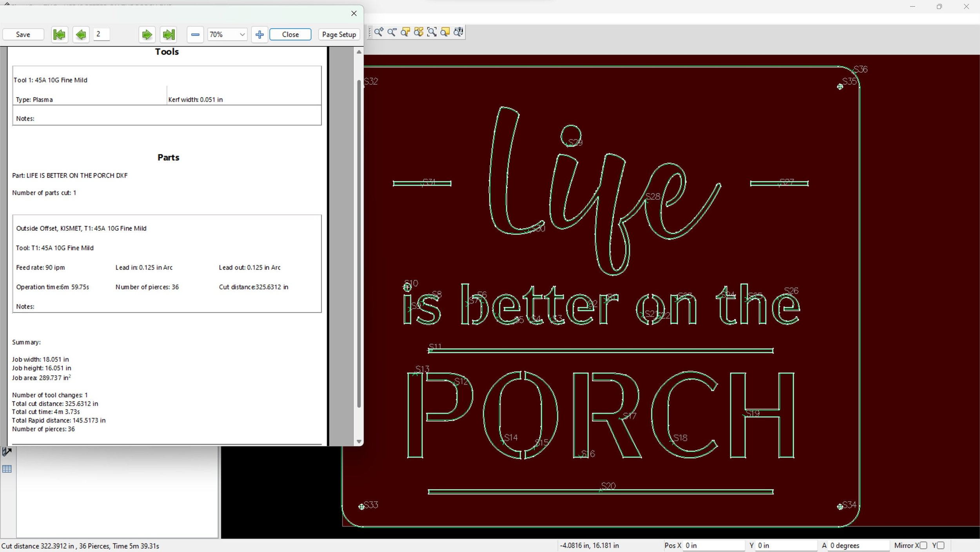Click 'Total cut time: 4m 3.73s' text
Viewport: 980px width, 552px height.
click(46, 412)
